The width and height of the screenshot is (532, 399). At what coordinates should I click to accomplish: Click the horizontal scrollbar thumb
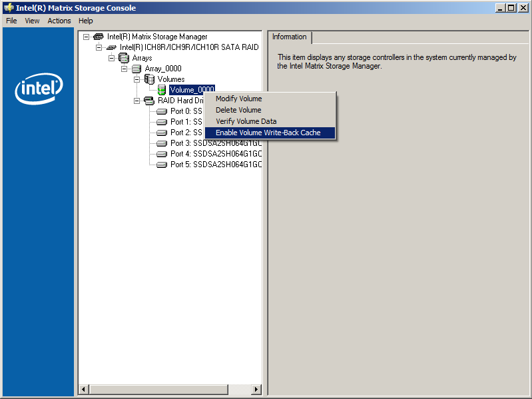click(x=158, y=389)
